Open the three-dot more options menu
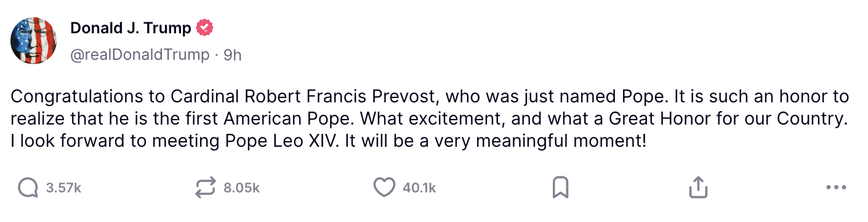The height and width of the screenshot is (222, 868). point(836,188)
